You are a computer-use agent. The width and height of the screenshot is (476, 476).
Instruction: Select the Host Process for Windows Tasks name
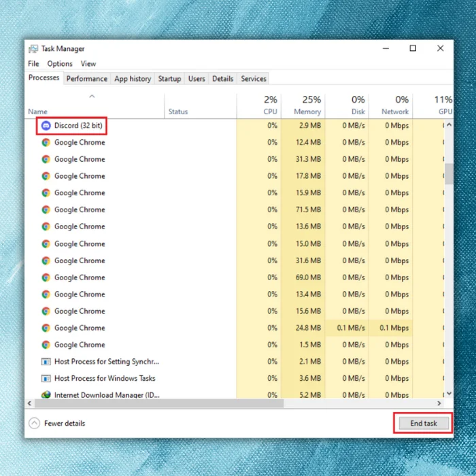pos(105,379)
